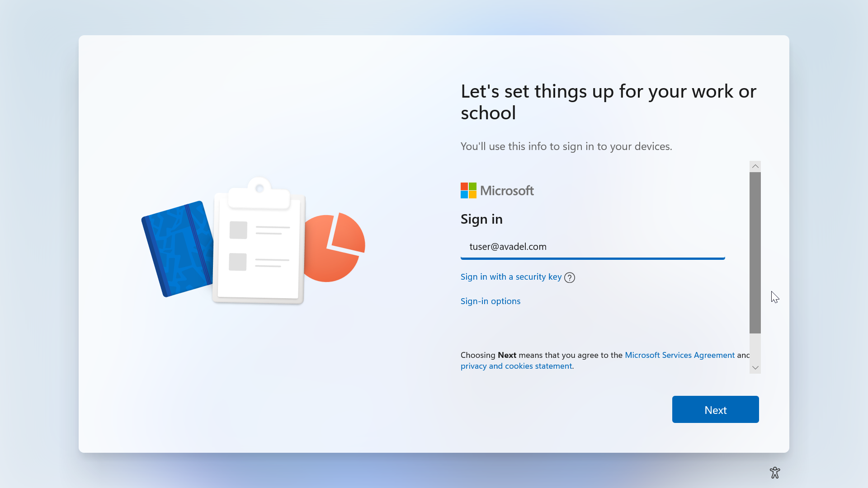Open the Microsoft Services Agreement link
868x488 pixels.
pos(679,355)
